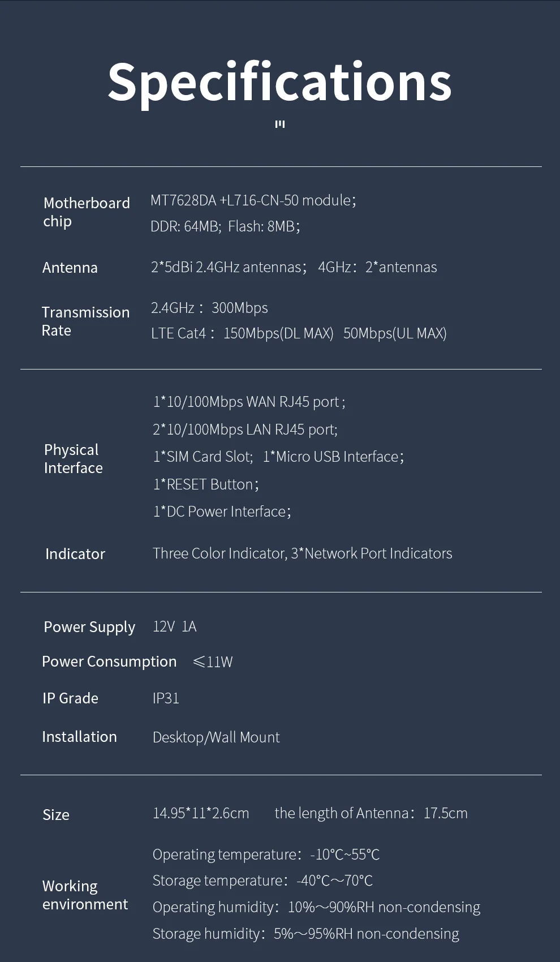The image size is (560, 962).
Task: Click the IP31 grade value
Action: 166,698
